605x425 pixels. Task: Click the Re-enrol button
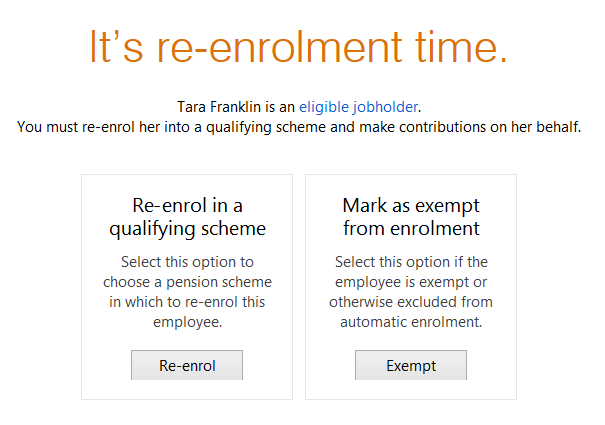point(187,365)
